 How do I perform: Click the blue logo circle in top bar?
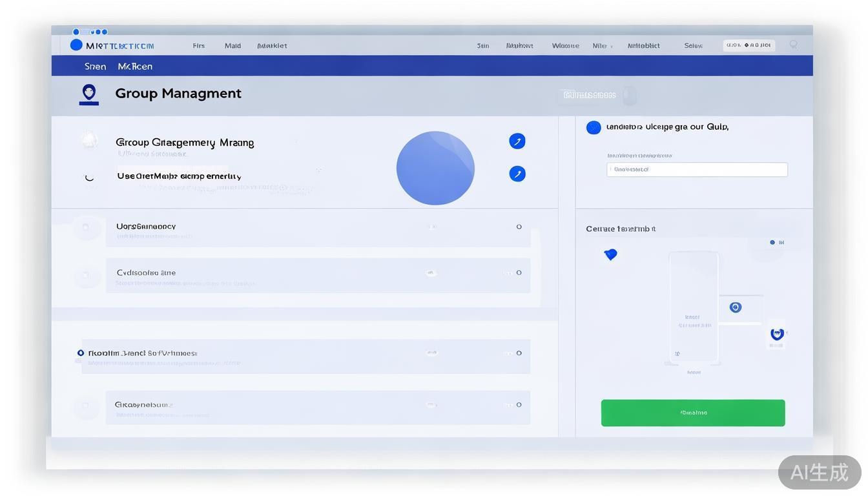click(76, 45)
